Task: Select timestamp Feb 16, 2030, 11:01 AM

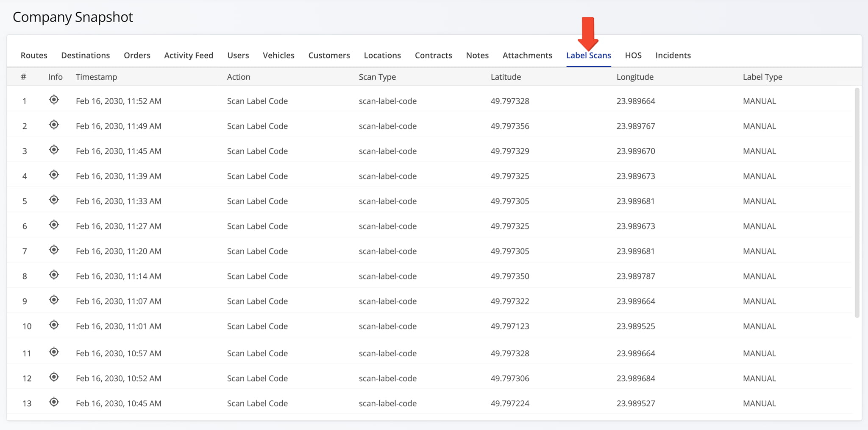Action: (119, 326)
